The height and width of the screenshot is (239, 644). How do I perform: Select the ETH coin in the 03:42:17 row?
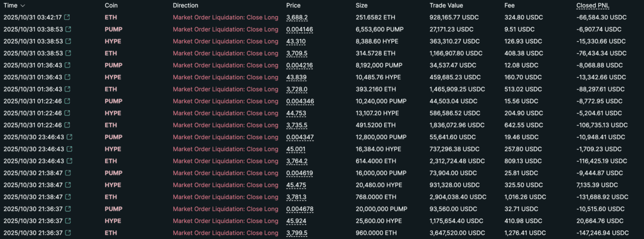111,17
